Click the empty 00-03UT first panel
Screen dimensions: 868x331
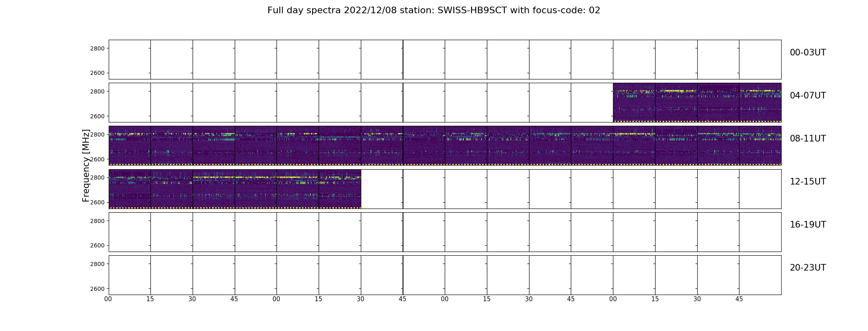pos(130,60)
